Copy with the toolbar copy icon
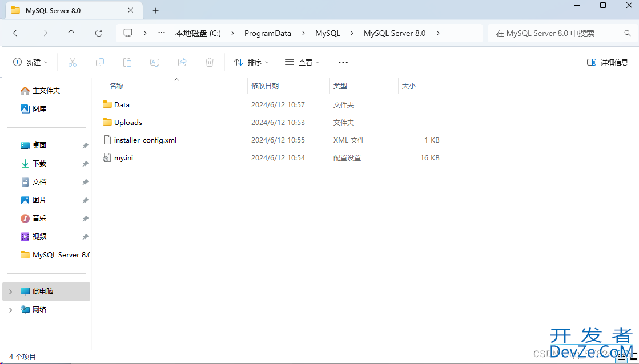 point(100,62)
